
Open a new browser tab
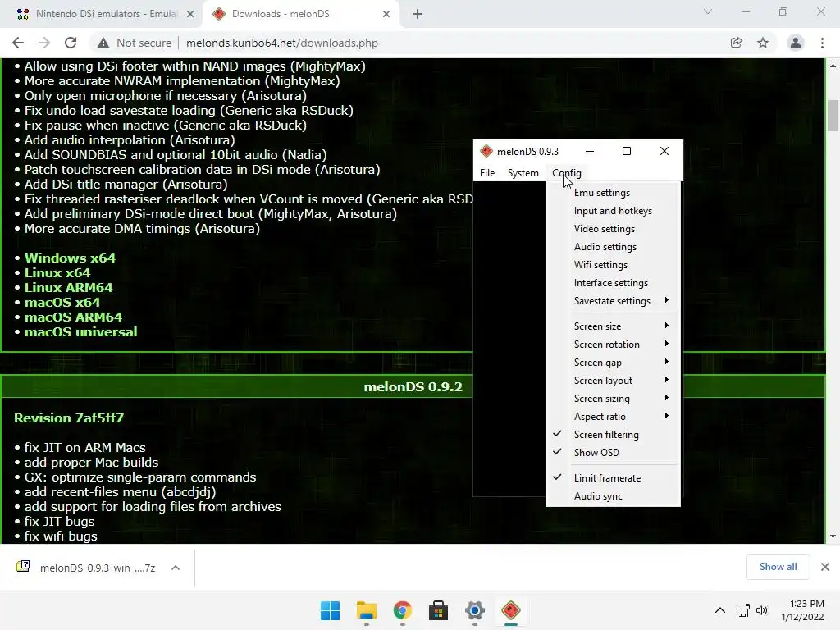click(418, 14)
